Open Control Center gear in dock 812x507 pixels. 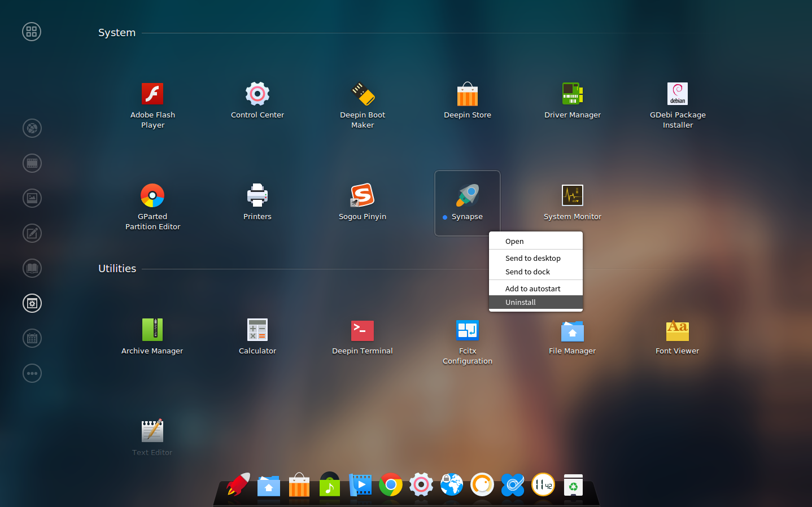click(x=421, y=484)
